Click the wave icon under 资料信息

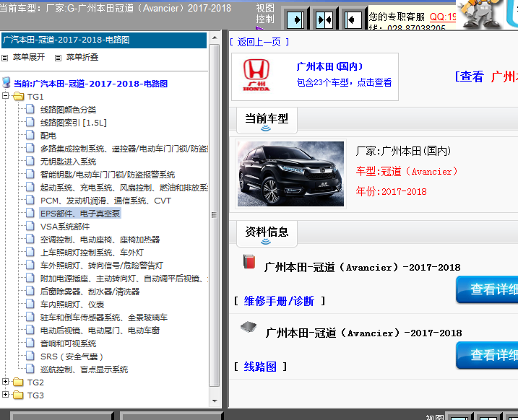point(266,242)
